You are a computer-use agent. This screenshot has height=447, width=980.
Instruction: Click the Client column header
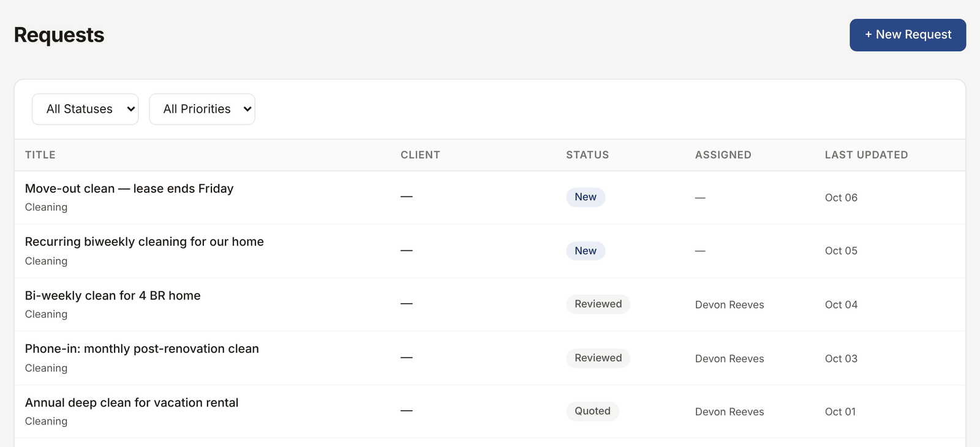pos(420,155)
